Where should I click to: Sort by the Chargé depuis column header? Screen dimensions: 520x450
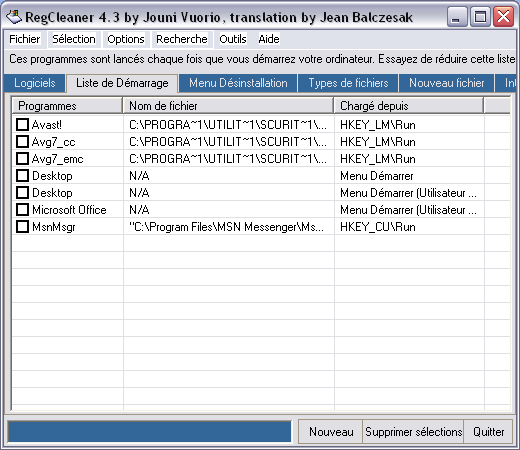pos(409,106)
